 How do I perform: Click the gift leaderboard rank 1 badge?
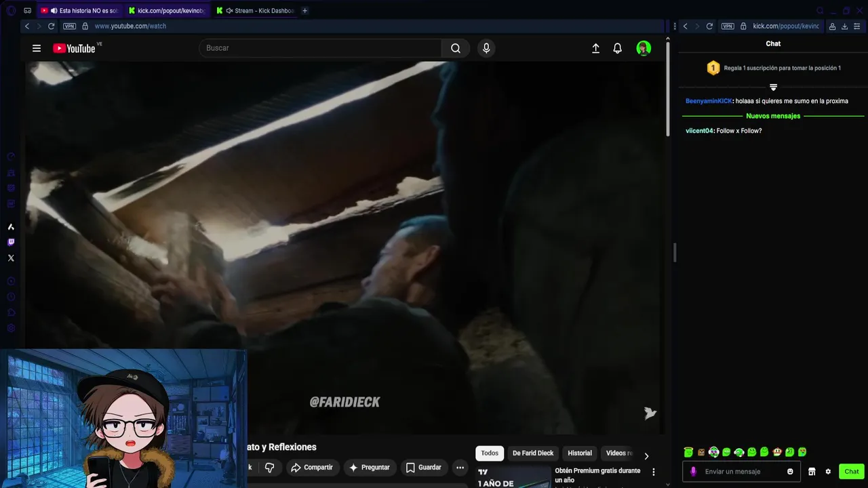point(713,68)
